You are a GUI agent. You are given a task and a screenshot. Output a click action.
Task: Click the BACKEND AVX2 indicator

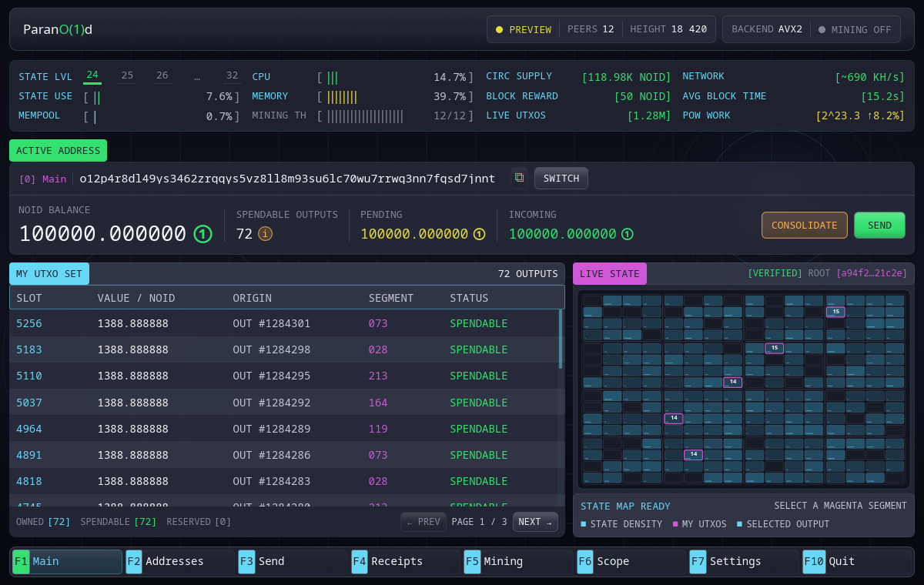click(767, 29)
